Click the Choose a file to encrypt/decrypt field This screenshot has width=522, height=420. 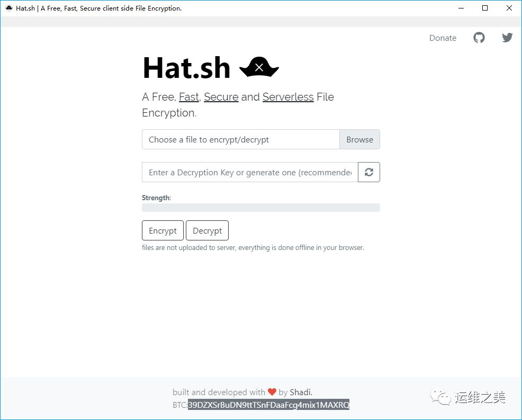click(241, 139)
